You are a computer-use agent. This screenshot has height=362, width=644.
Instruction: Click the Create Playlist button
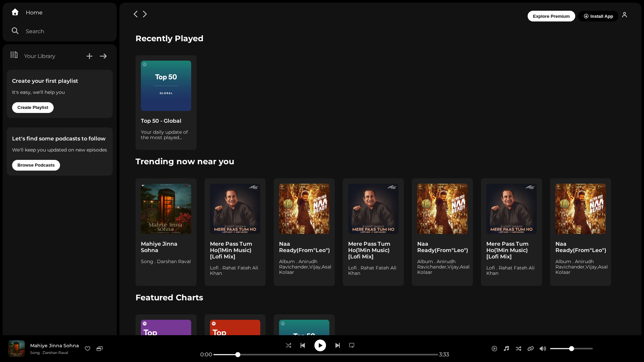click(33, 108)
